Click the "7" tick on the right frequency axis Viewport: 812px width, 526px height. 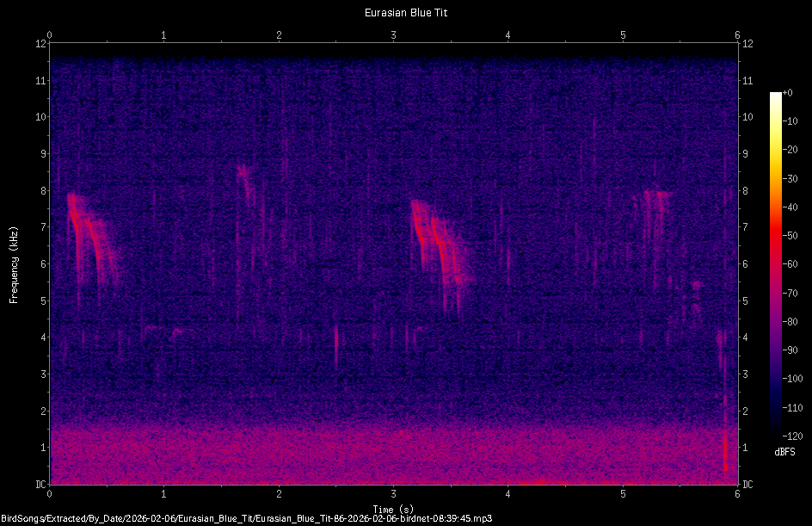(x=744, y=227)
